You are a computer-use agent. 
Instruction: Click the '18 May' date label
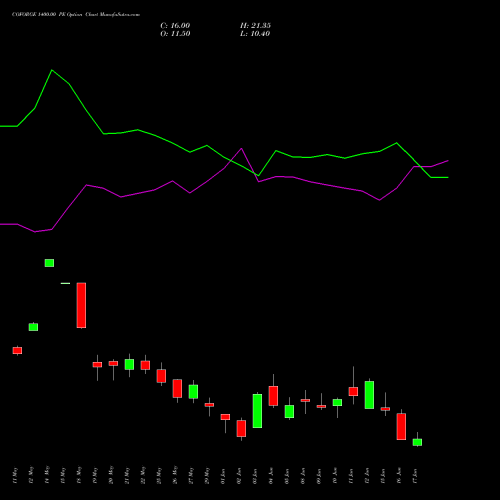click(x=79, y=475)
